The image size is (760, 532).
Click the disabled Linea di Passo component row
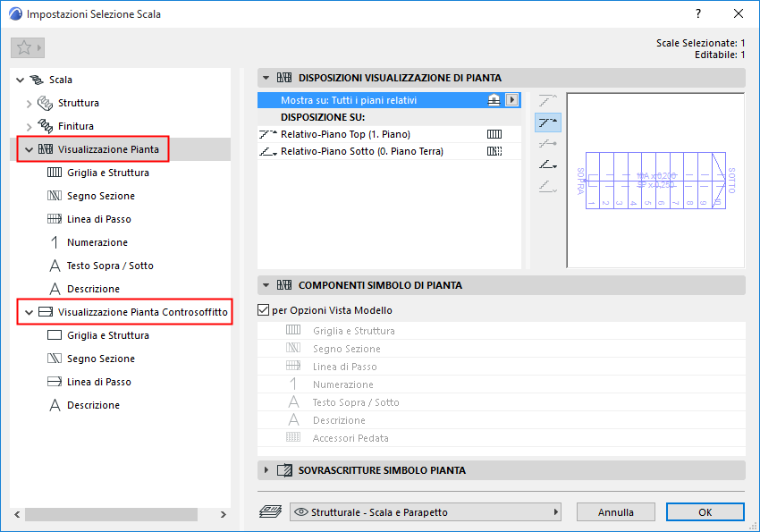pyautogui.click(x=502, y=367)
